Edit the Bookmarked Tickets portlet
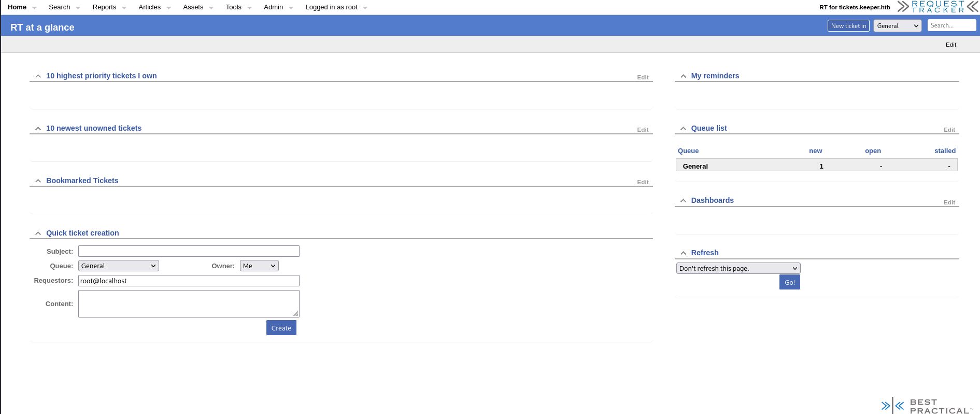980x414 pixels. [643, 182]
